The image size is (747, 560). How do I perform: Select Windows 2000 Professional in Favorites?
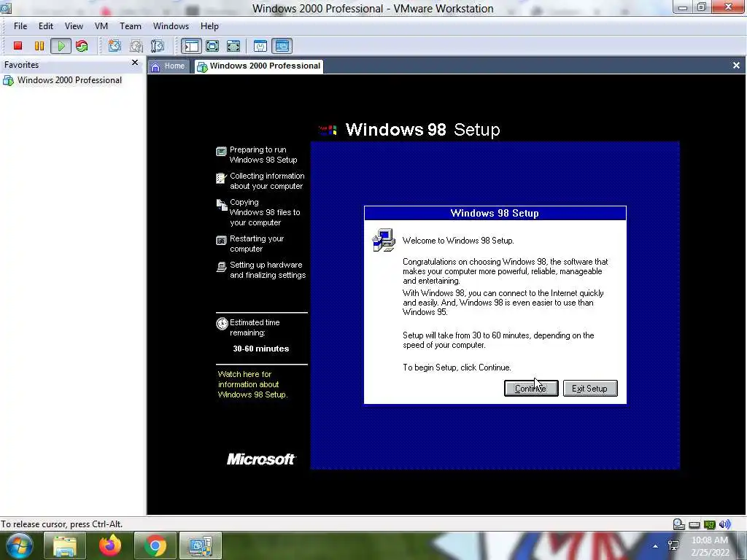point(63,80)
